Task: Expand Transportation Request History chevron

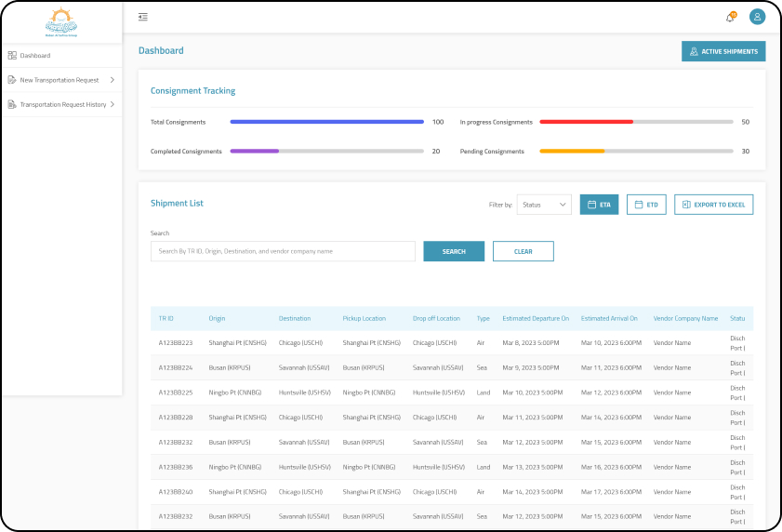Action: (112, 104)
